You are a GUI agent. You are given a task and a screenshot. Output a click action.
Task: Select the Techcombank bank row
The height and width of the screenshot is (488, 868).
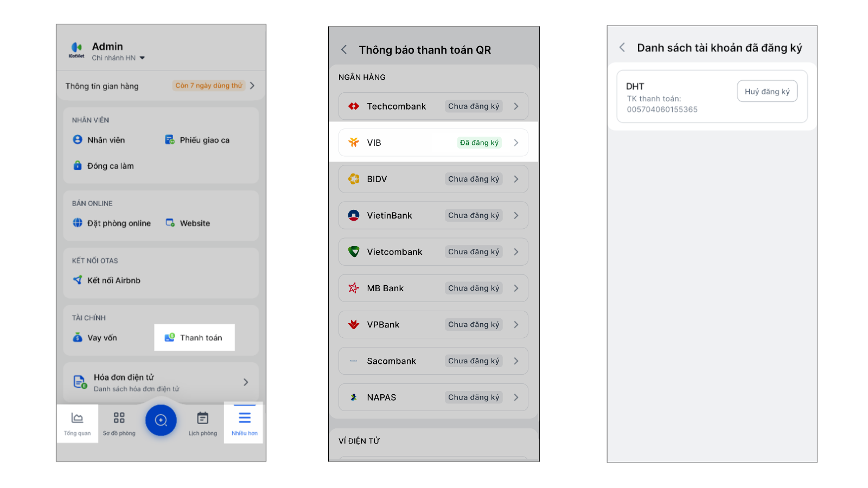point(433,106)
